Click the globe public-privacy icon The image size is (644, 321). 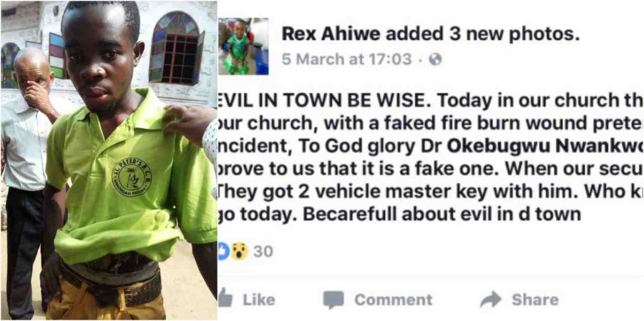[x=435, y=60]
